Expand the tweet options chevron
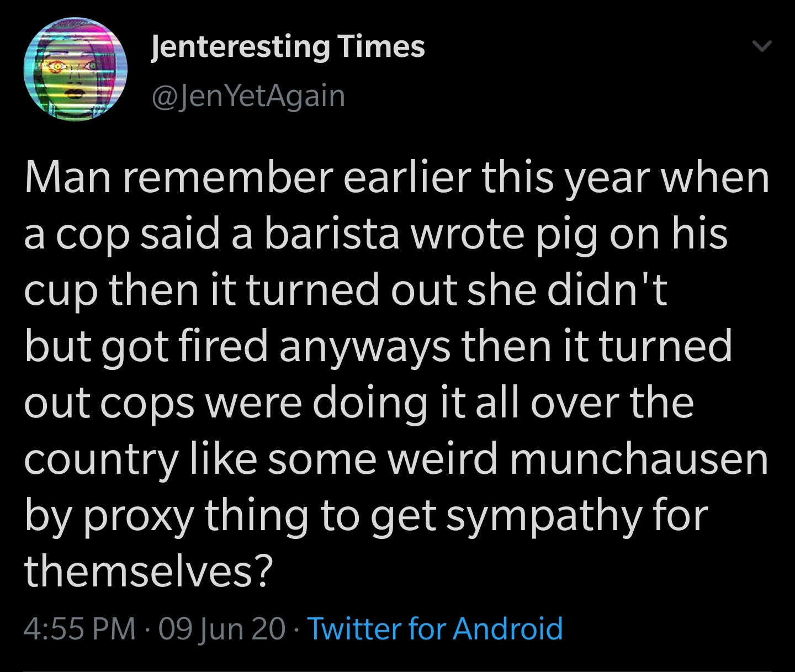This screenshot has height=672, width=795. coord(762,47)
